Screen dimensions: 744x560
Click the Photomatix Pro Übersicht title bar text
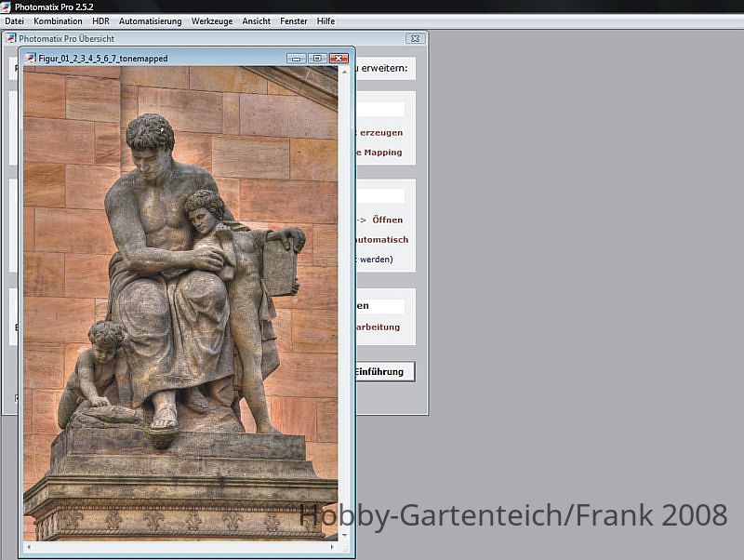66,39
